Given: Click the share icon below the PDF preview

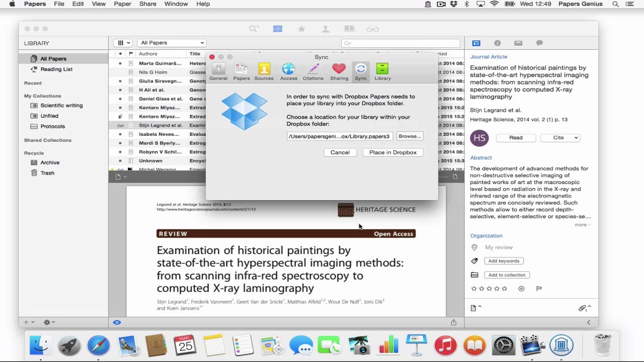Looking at the screenshot, I should point(454,322).
